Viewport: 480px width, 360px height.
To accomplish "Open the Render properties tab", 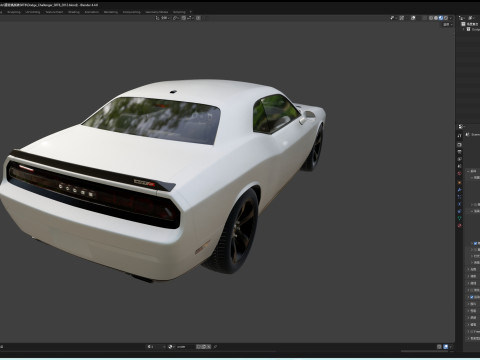I will (x=460, y=145).
